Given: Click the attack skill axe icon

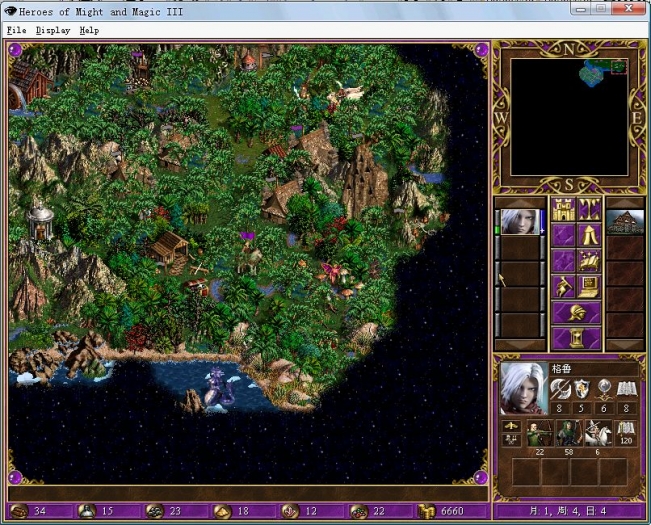Looking at the screenshot, I should coord(560,389).
